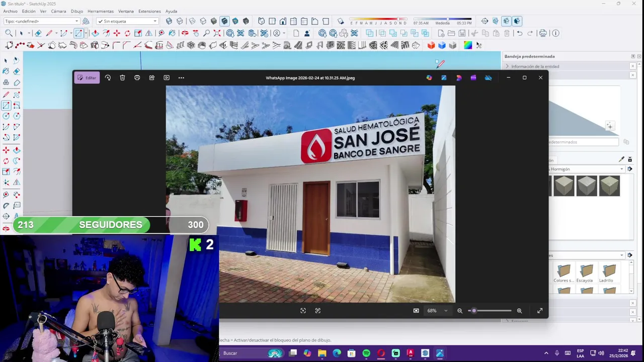
Task: Select the Push/Pull tool in the top toolbar
Action: pos(95,33)
